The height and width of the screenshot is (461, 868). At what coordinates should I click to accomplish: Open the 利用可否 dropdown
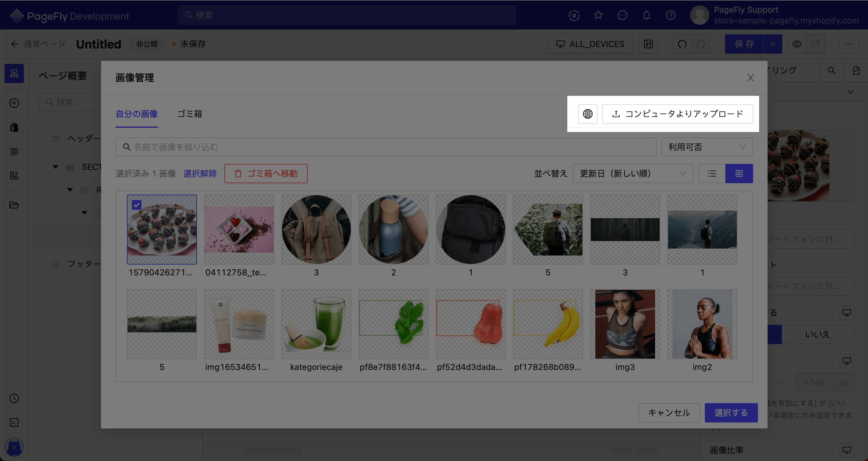(x=707, y=147)
